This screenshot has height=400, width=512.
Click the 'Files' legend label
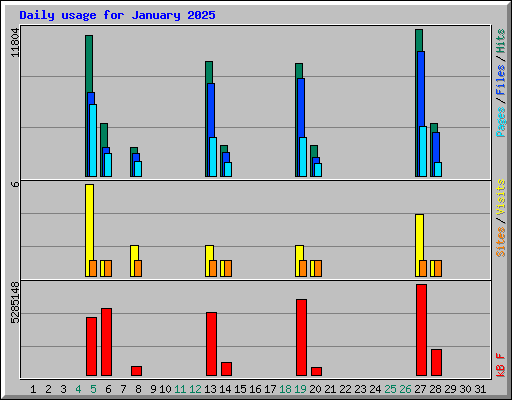click(500, 80)
